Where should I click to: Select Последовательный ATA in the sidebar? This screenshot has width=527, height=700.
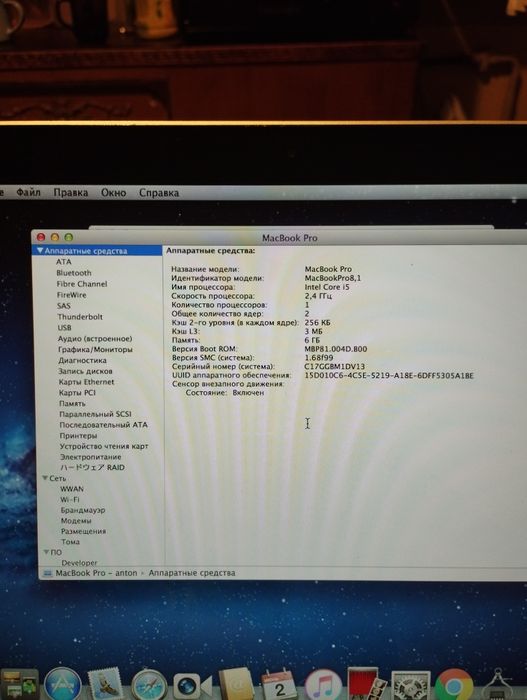[x=104, y=425]
